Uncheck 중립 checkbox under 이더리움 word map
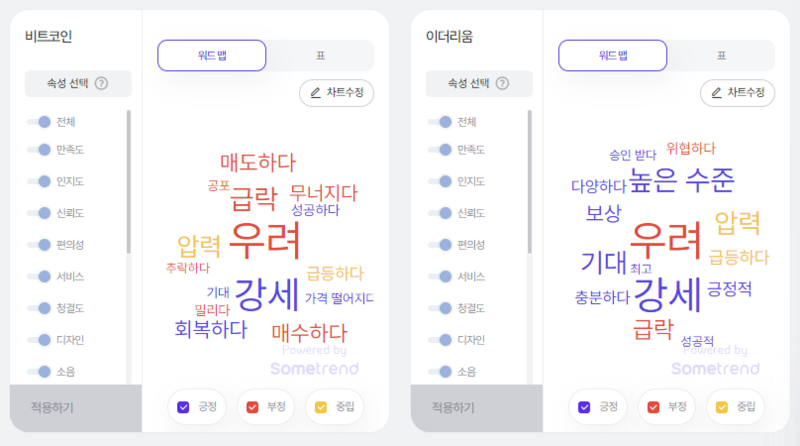 tap(722, 407)
